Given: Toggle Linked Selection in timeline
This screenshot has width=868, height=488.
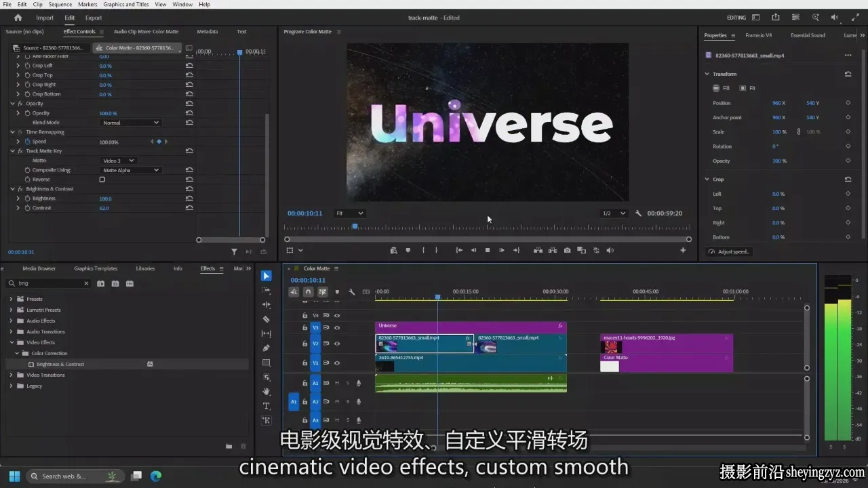Looking at the screenshot, I should [x=323, y=292].
